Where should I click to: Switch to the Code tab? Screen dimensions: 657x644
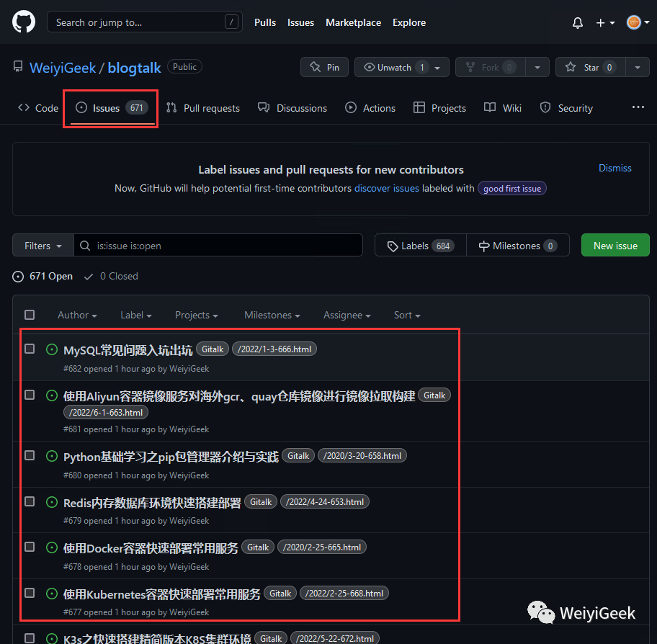(x=37, y=108)
